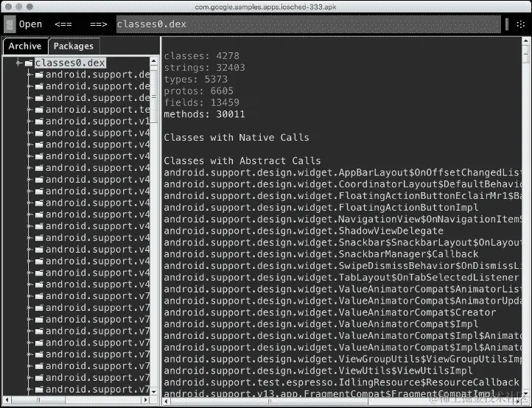Click the AppBarLayout$OnOffsetChanged class line
Viewport: 532px width, 408px height.
343,172
